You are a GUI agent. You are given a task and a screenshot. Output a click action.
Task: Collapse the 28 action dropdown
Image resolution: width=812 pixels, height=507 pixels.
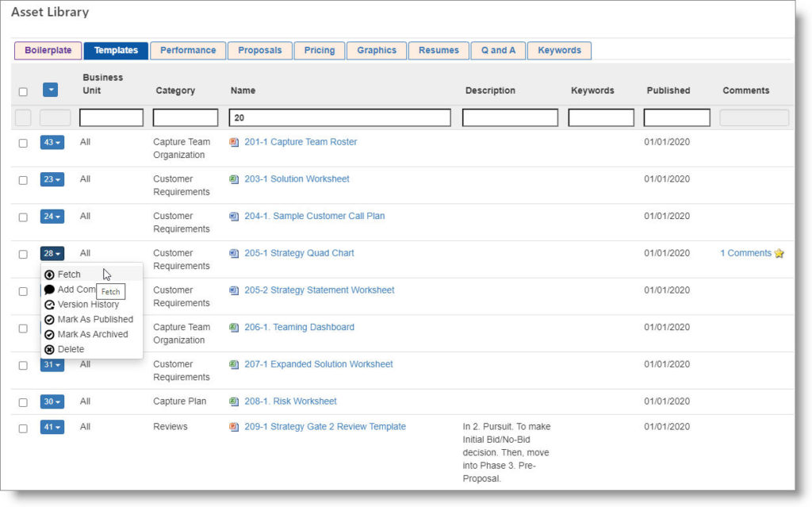pos(52,254)
